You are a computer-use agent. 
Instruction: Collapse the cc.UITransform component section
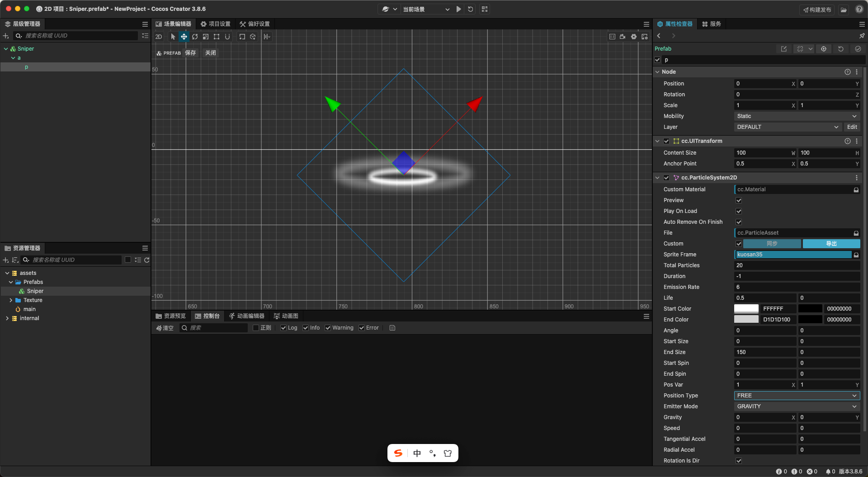click(x=657, y=141)
